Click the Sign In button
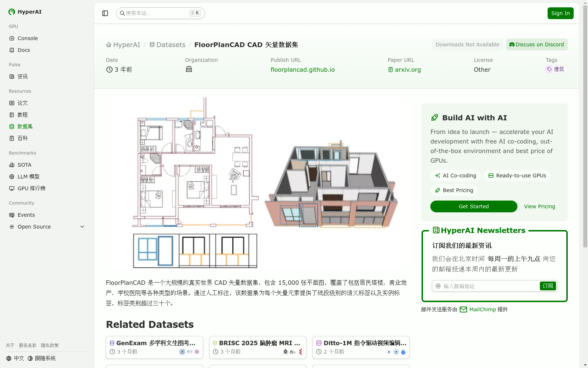Image resolution: width=588 pixels, height=368 pixels. [x=560, y=13]
